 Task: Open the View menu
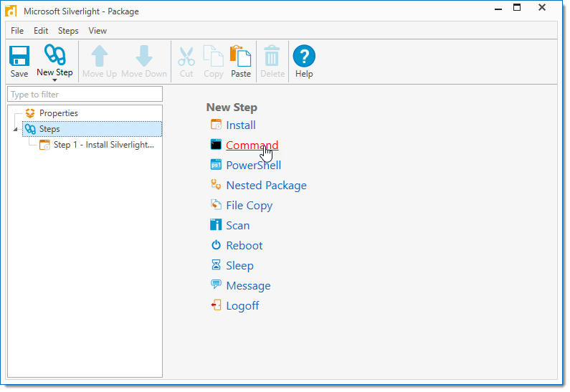pos(98,31)
